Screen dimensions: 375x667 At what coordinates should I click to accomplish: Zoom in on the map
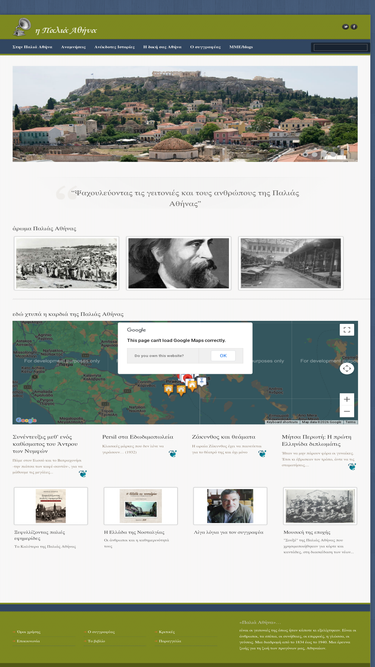point(347,399)
